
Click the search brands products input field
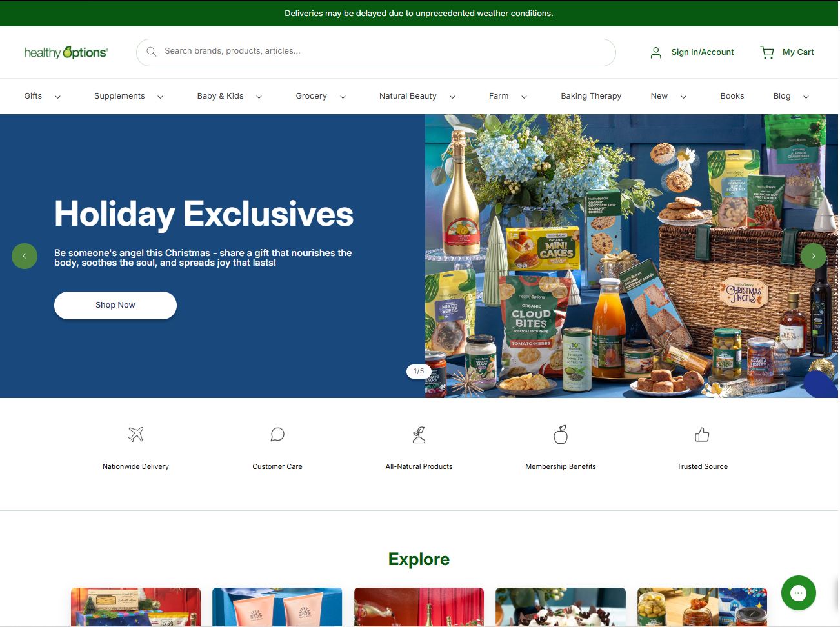tap(376, 52)
